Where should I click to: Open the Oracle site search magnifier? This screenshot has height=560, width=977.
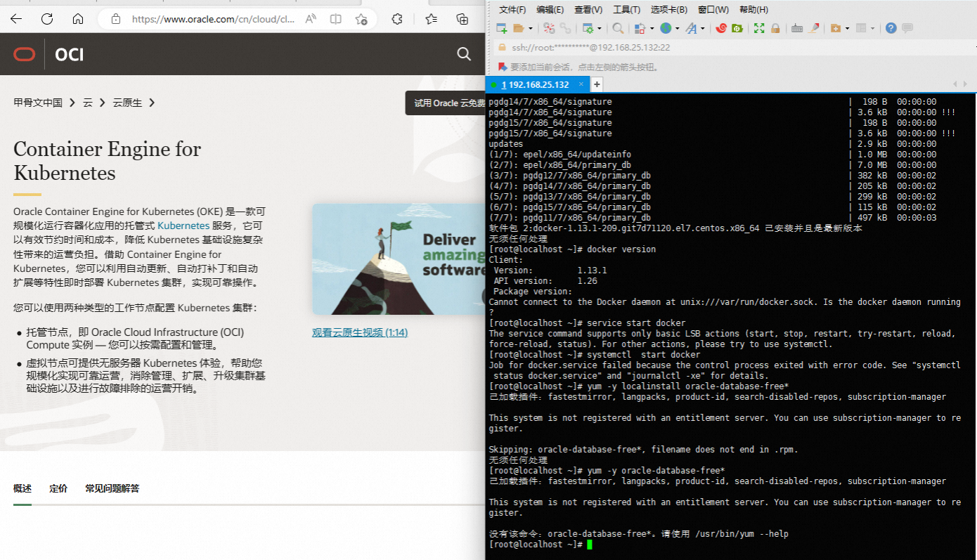point(464,54)
